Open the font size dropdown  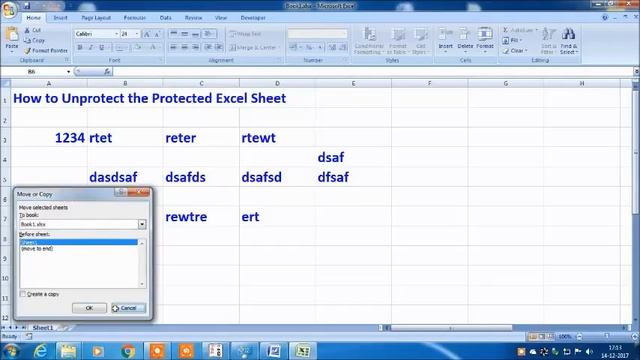coord(137,34)
